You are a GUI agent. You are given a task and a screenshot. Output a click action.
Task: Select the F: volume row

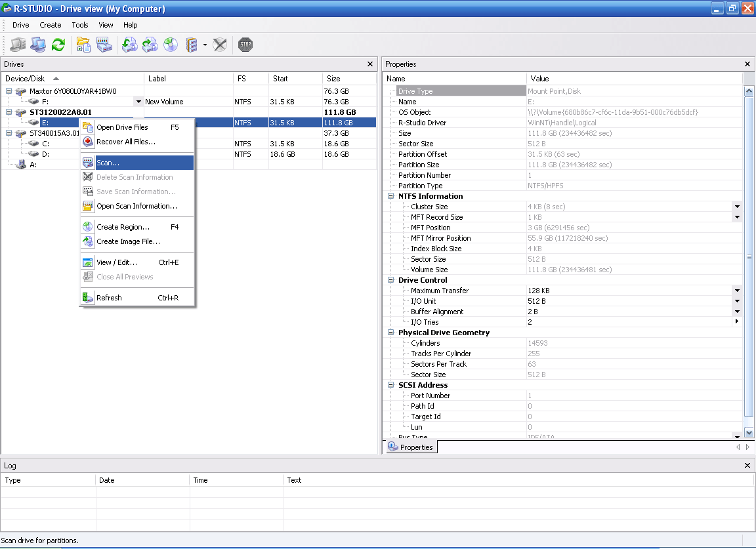pos(188,102)
